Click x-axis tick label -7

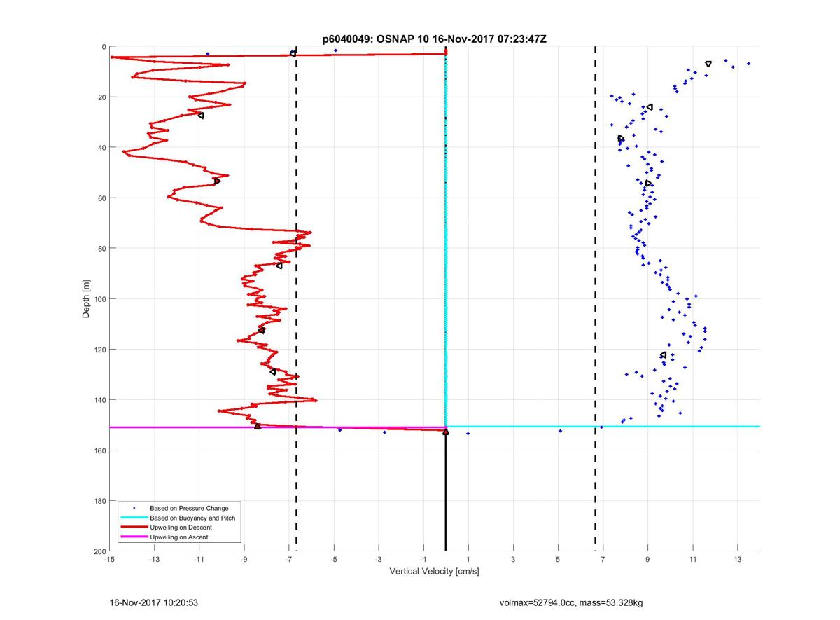[x=289, y=560]
